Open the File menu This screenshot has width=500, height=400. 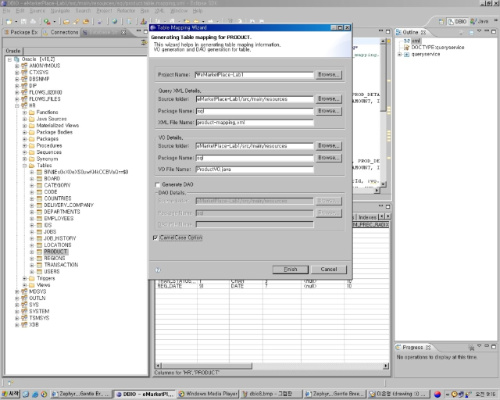click(6, 11)
